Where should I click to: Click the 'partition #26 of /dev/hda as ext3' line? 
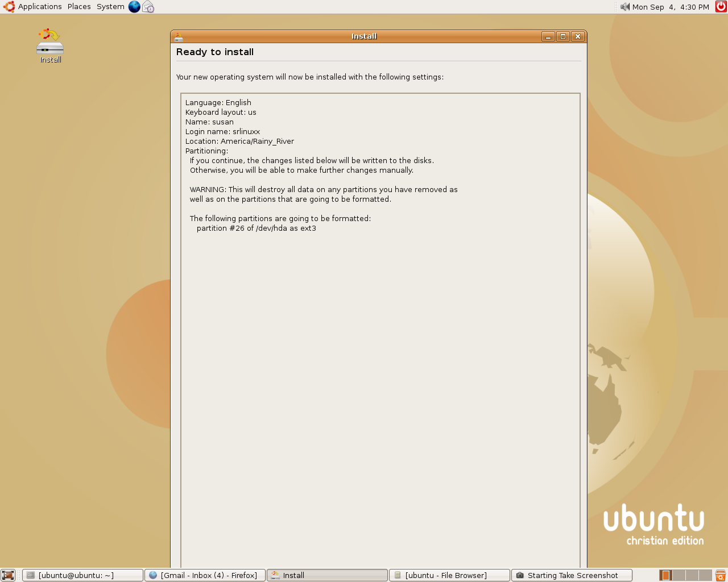point(257,228)
